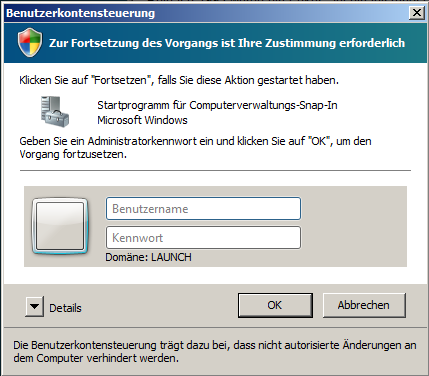Click the Domäne: LAUNCH label
Screen dimensions: 429x376
tap(148, 257)
